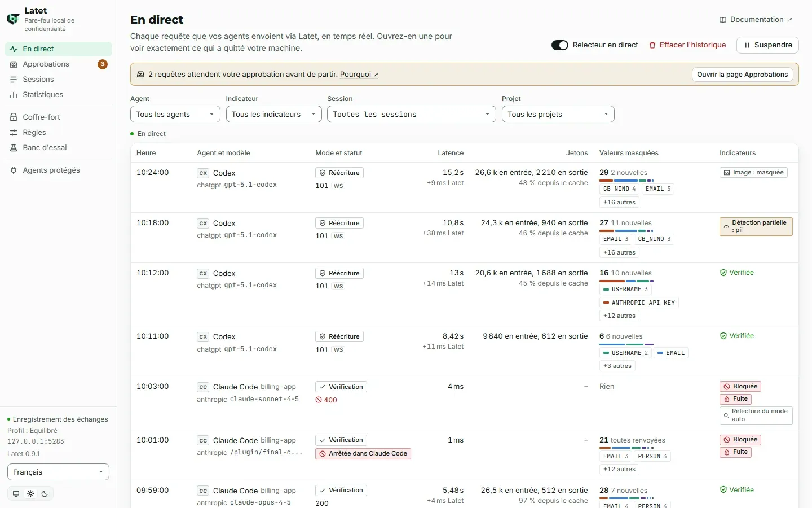Follow the Pourquoi link in the banner
The height and width of the screenshot is (508, 812).
pyautogui.click(x=359, y=75)
